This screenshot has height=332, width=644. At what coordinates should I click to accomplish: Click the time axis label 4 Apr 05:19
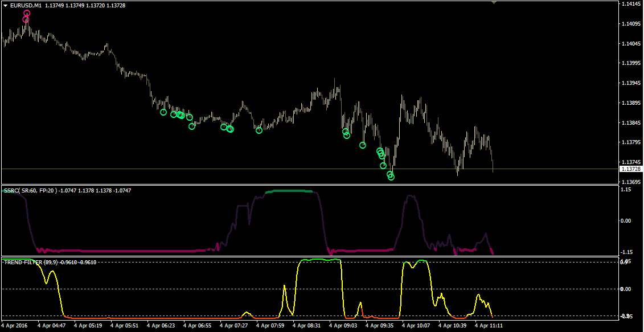coord(89,325)
